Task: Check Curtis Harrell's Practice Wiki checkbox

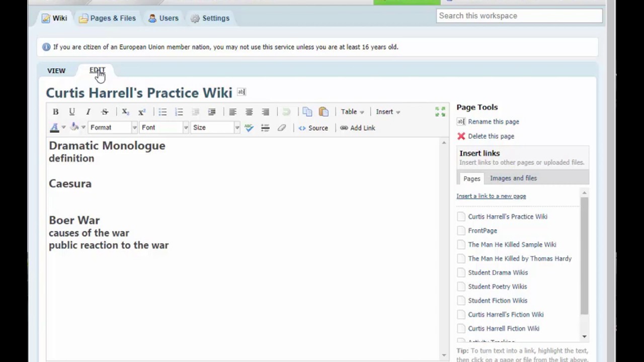Action: [461, 217]
